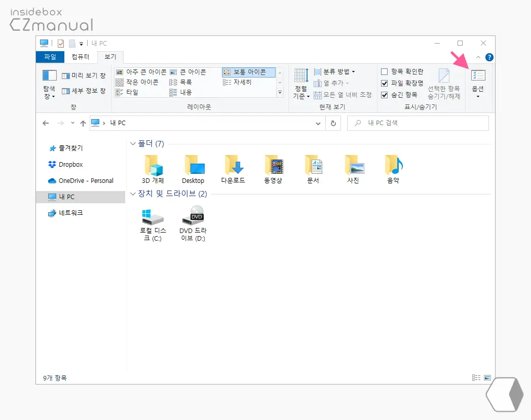
Task: Collapse the Folders (폴더) group
Action: [x=133, y=143]
